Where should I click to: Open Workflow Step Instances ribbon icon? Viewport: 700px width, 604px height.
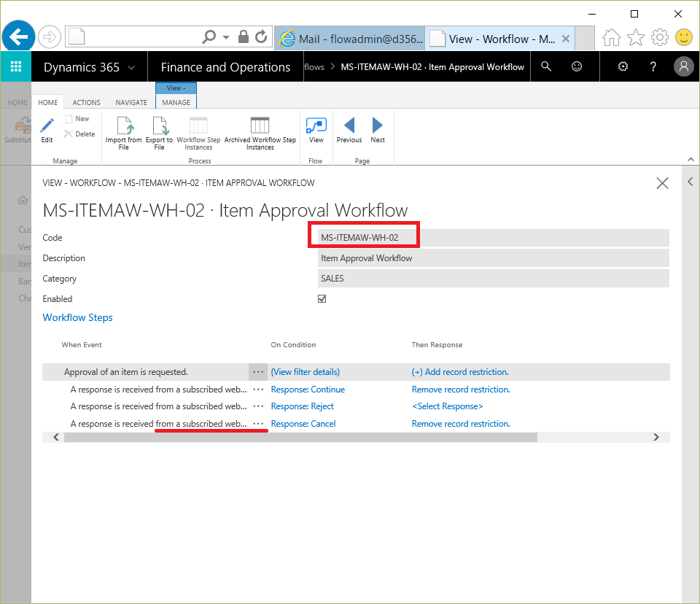click(198, 133)
